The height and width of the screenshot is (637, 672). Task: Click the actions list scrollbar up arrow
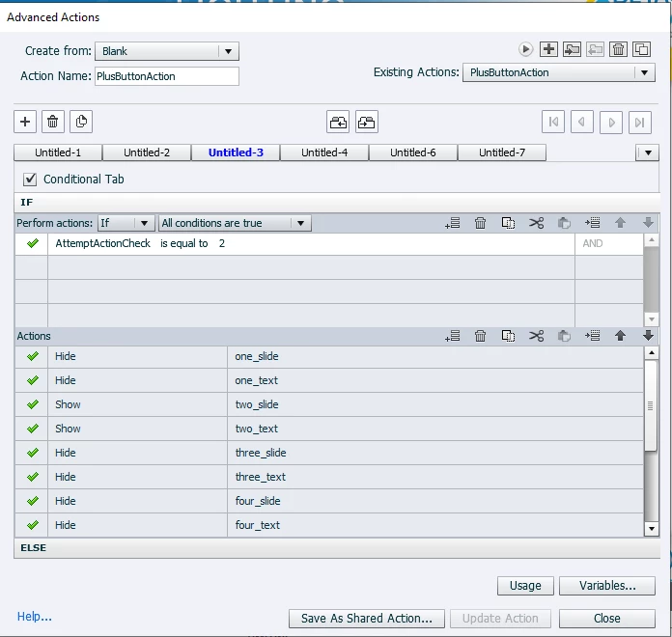click(652, 353)
